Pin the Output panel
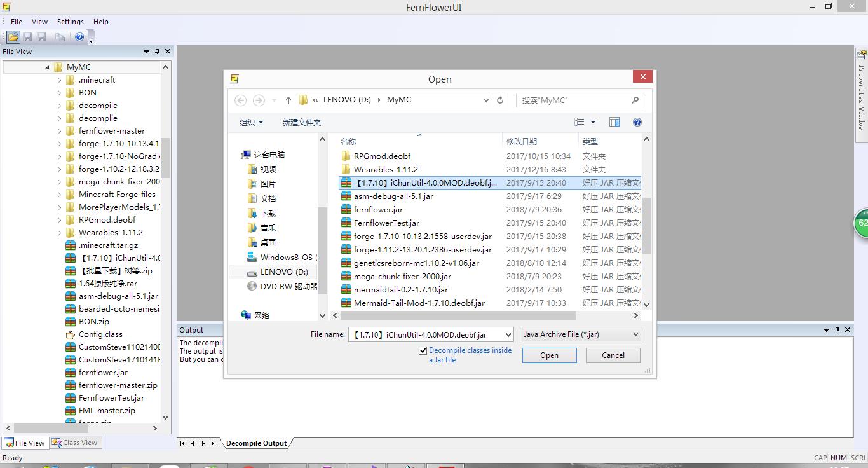868x468 pixels. pos(837,330)
